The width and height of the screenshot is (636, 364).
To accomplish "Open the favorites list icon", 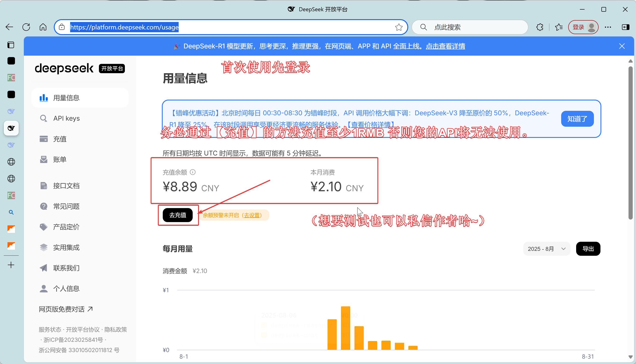I will tap(559, 27).
